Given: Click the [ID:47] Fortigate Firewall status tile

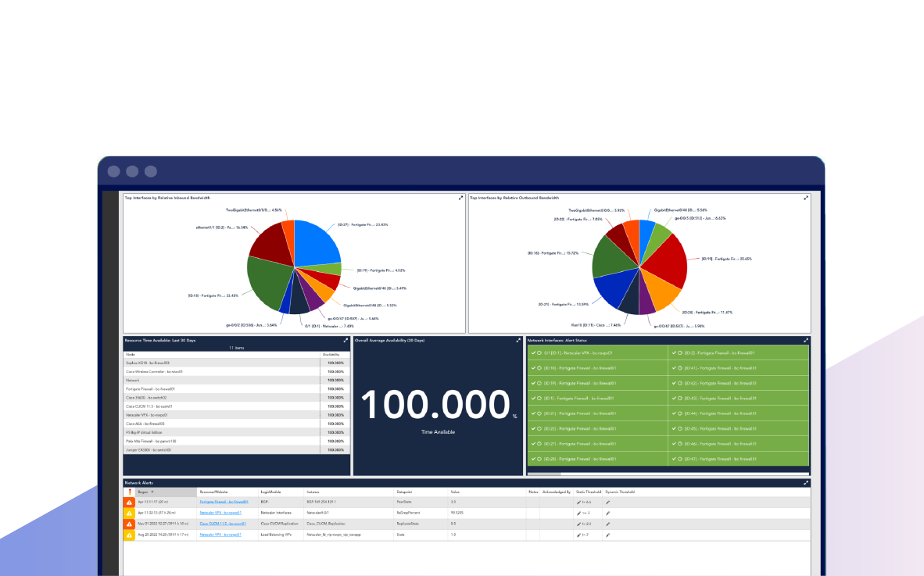Looking at the screenshot, I should 720,458.
